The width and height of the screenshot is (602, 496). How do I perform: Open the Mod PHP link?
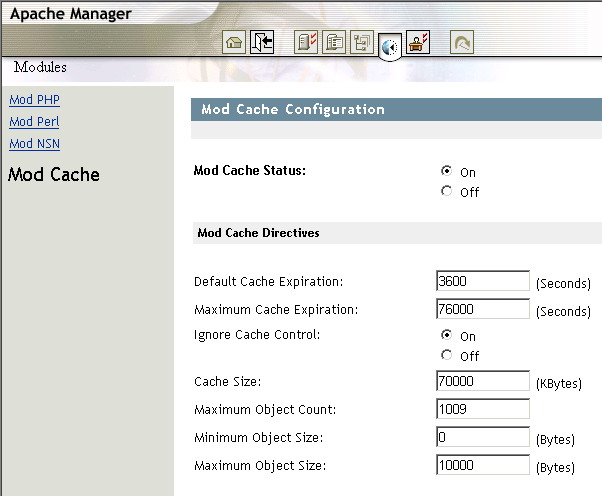(35, 100)
